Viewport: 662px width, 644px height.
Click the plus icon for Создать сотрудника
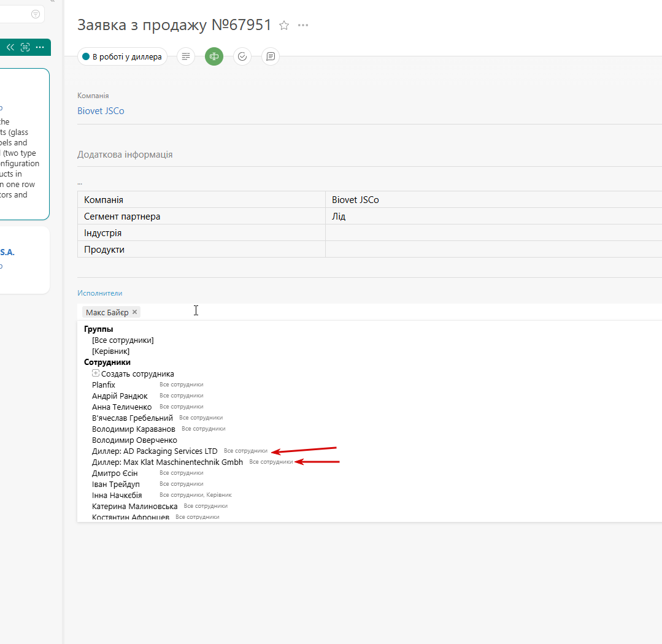pos(96,373)
